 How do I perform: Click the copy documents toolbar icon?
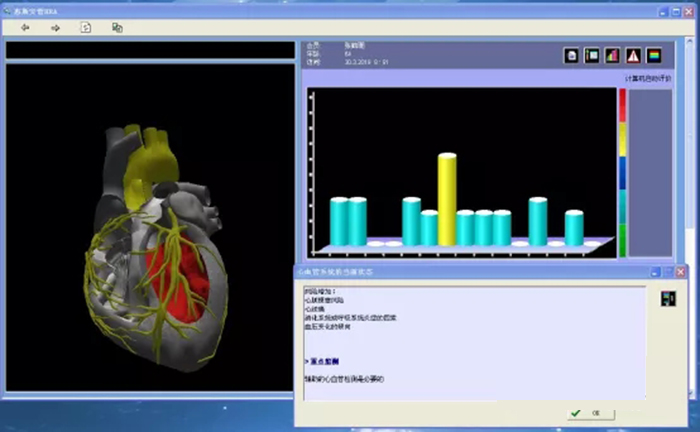tap(117, 27)
